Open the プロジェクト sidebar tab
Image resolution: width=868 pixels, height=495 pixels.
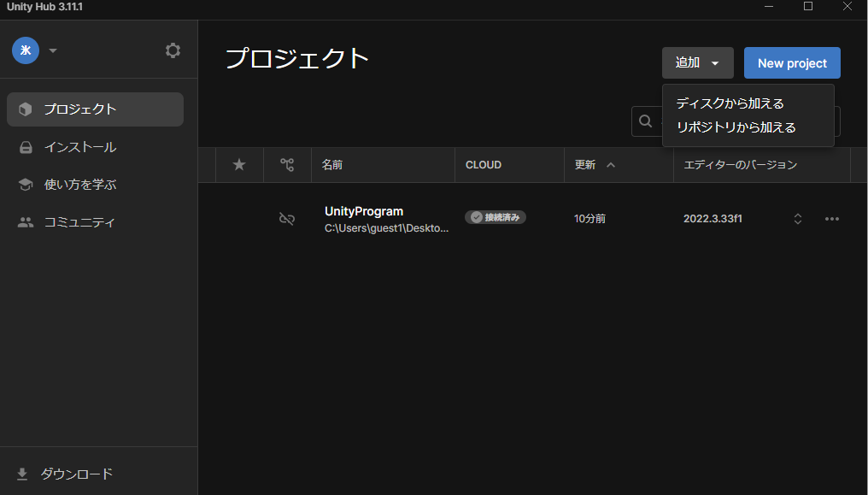pyautogui.click(x=95, y=109)
